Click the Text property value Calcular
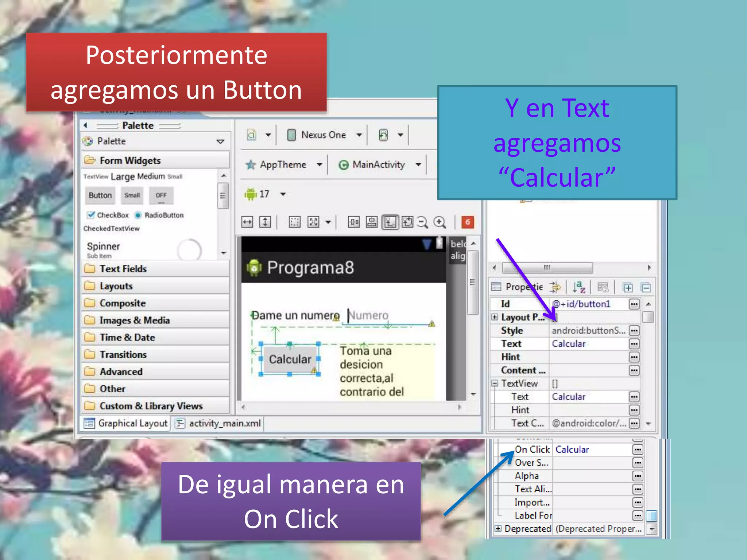The width and height of the screenshot is (747, 560). [568, 344]
